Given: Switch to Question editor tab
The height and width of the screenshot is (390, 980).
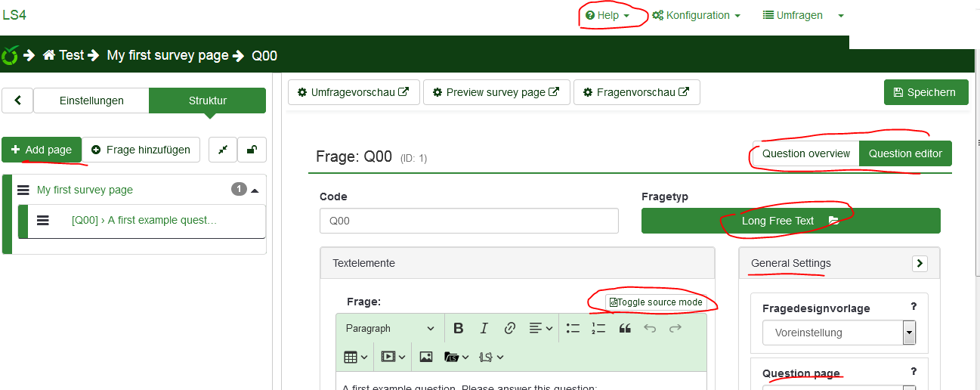Looking at the screenshot, I should click(x=905, y=153).
